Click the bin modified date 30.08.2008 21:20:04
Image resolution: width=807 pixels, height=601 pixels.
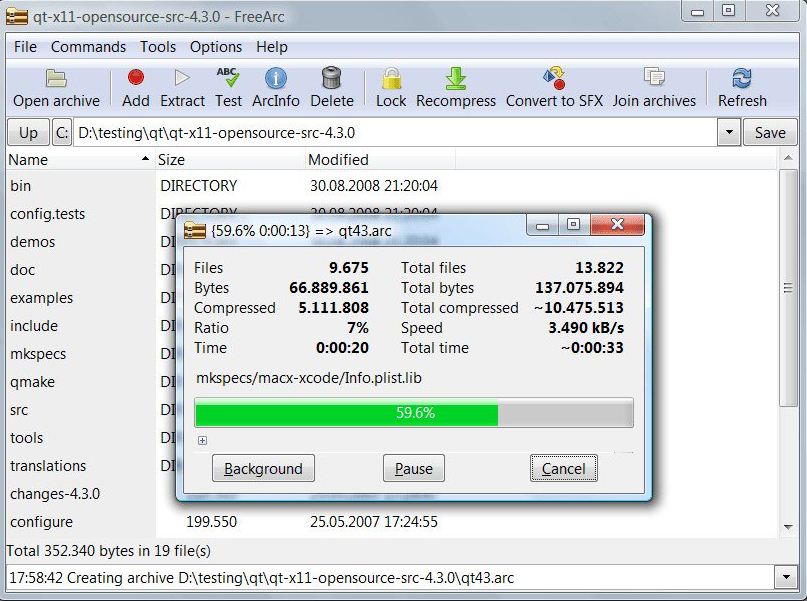[x=374, y=185]
